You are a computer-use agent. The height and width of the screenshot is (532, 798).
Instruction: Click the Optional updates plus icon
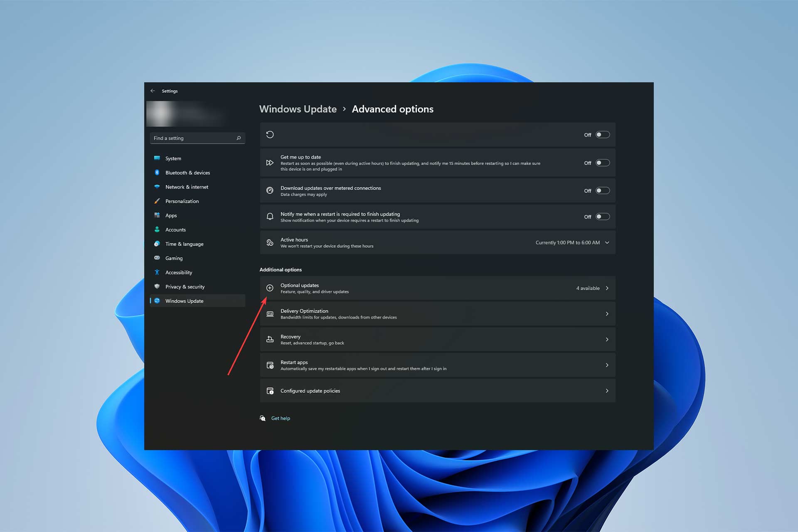click(x=270, y=288)
